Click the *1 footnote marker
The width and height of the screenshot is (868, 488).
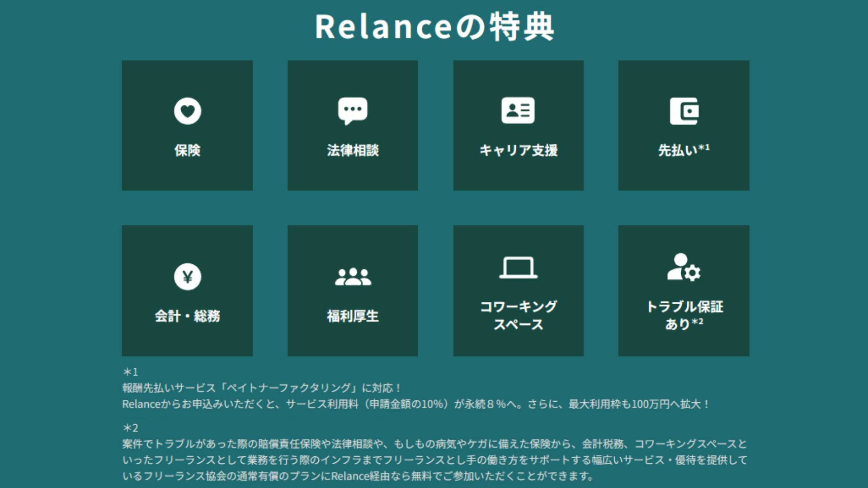tap(131, 372)
